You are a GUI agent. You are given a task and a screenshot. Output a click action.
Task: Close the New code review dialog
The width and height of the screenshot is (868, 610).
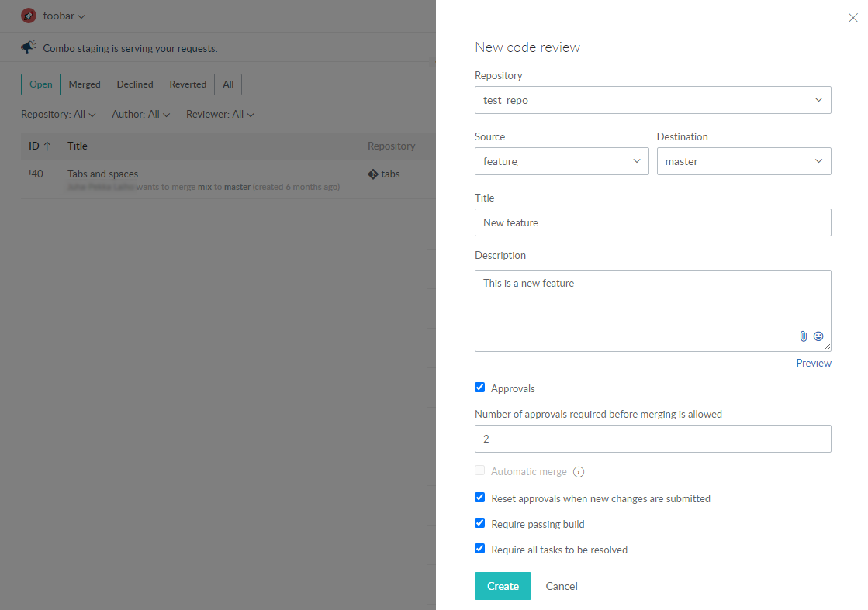pos(852,17)
